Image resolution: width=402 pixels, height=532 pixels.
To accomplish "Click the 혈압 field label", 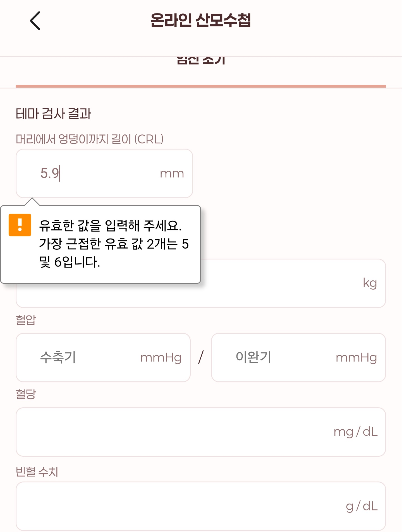I will point(26,320).
